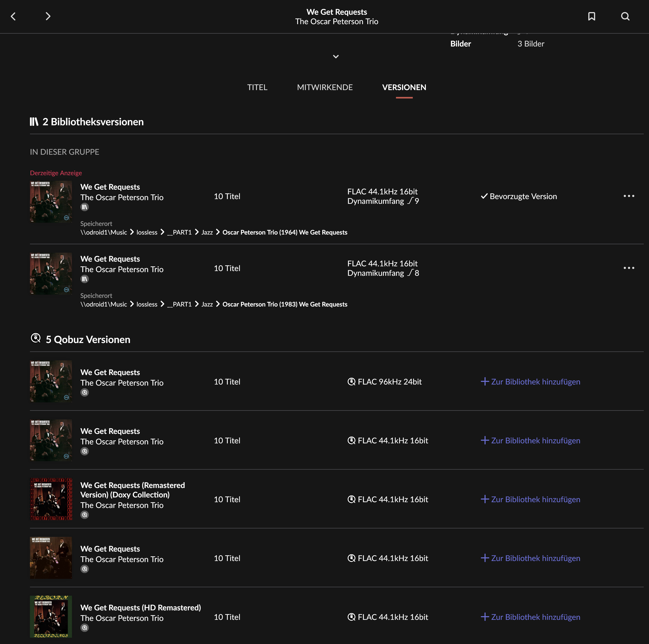Click the Derzeitige Anzeige label

tap(56, 173)
